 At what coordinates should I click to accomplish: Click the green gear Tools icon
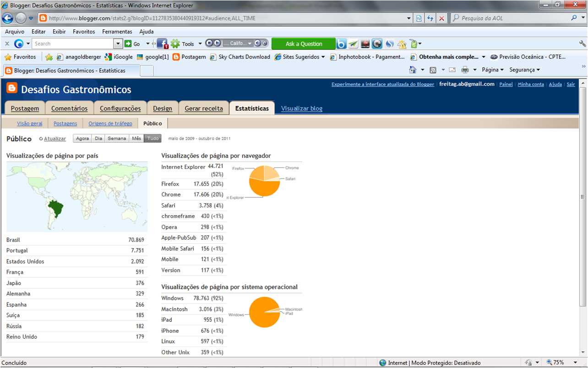[x=175, y=44]
